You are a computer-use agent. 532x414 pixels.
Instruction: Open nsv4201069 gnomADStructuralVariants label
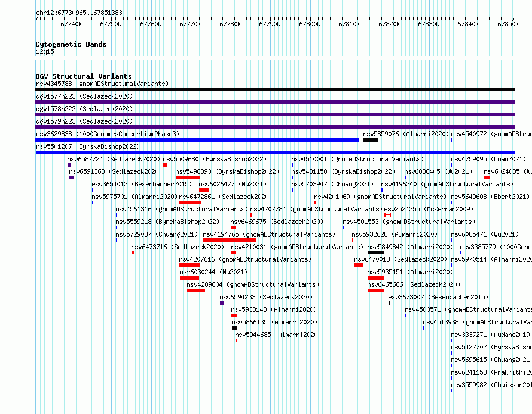click(380, 197)
